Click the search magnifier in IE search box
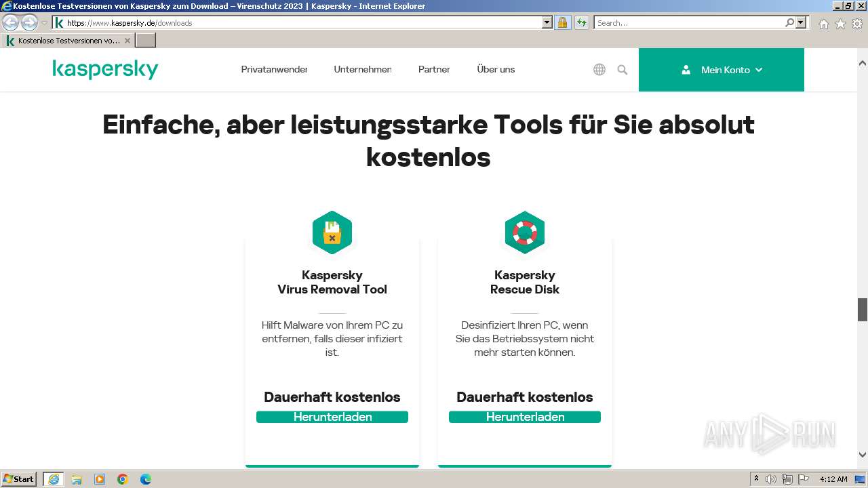The image size is (868, 488). pos(789,22)
